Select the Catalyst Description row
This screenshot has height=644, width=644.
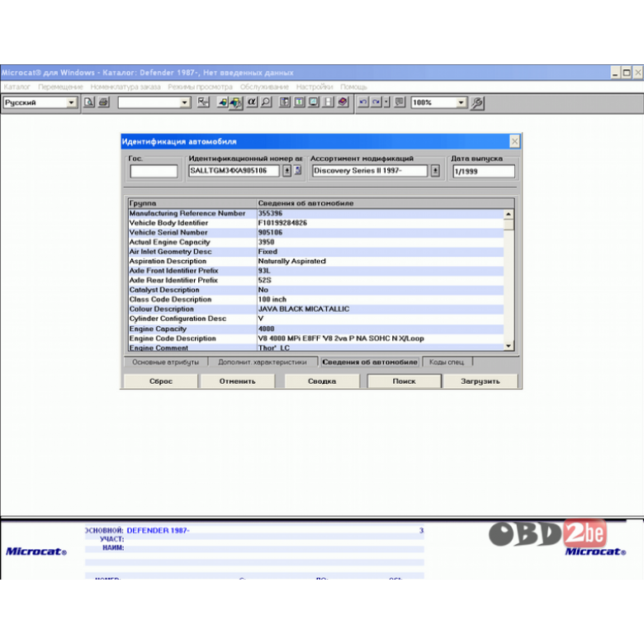(316, 290)
